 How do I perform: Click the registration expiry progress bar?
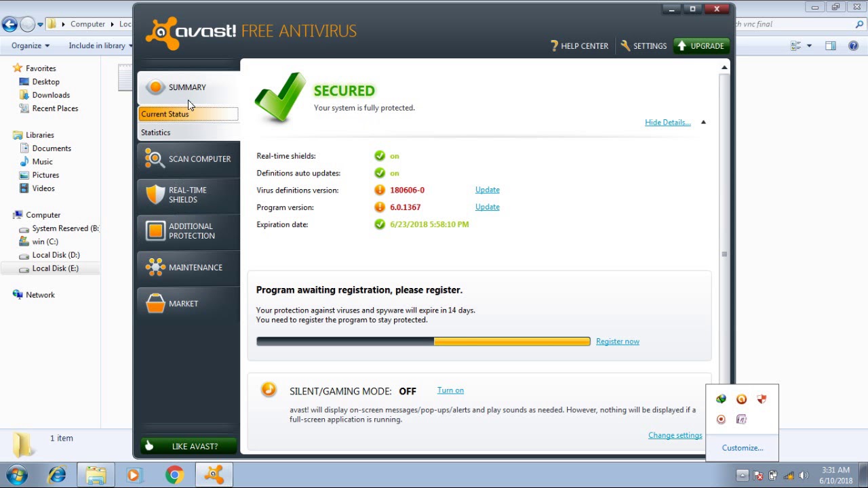[x=423, y=342]
